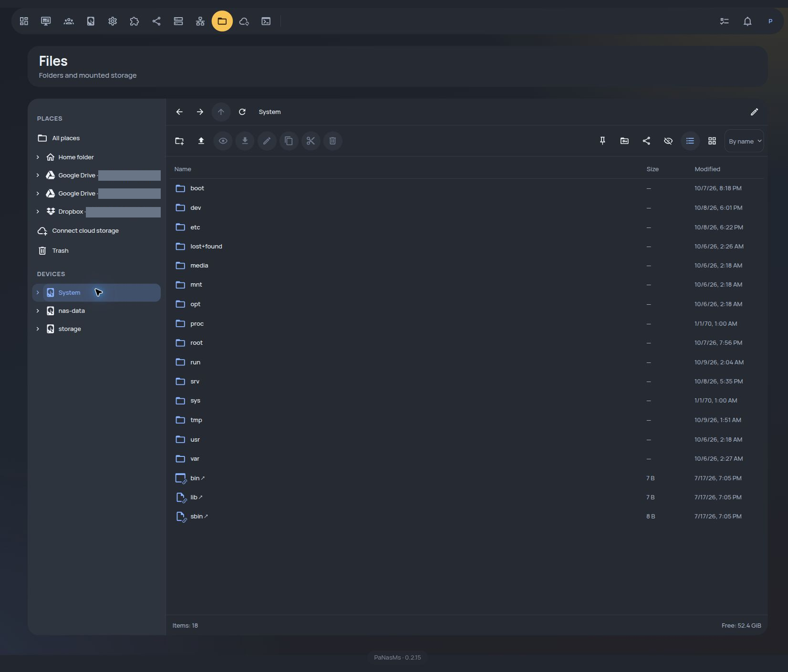Select the proc folder row
The width and height of the screenshot is (788, 672).
467,323
